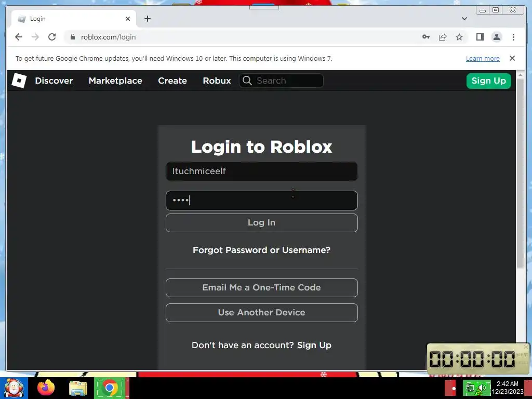Open saved passwords key icon
Image resolution: width=532 pixels, height=399 pixels.
pos(426,37)
